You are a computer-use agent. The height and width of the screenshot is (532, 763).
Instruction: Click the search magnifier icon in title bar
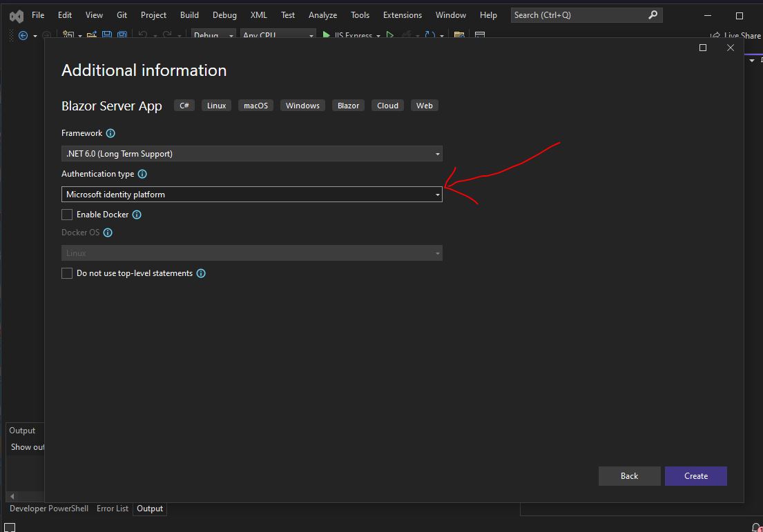pos(653,15)
